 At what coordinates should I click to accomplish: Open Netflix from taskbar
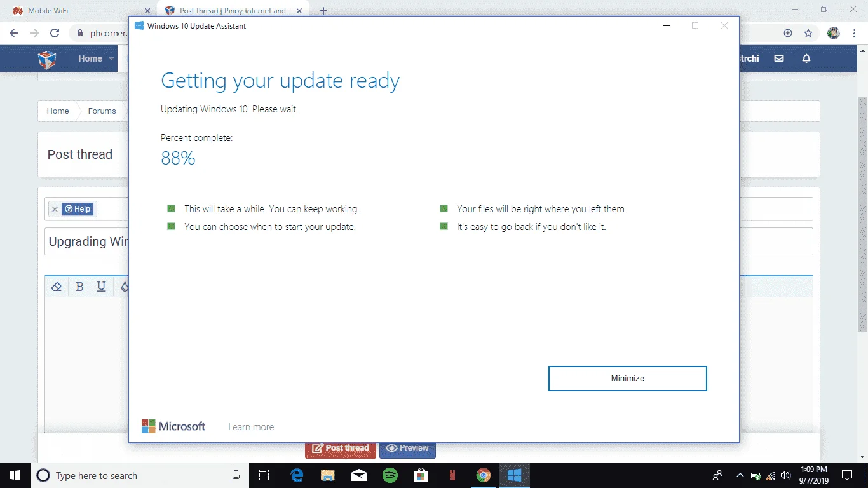(452, 475)
